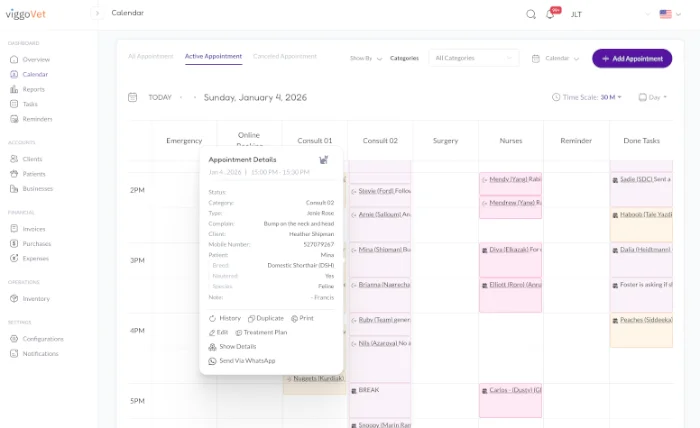The height and width of the screenshot is (428, 700).
Task: Click the Clients icon in the sidebar
Action: (x=14, y=159)
